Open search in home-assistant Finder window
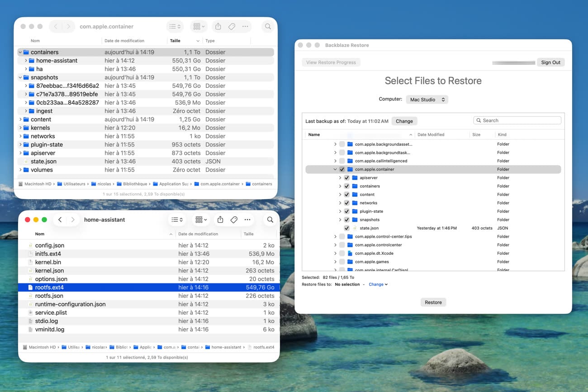This screenshot has height=392, width=588. tap(270, 220)
